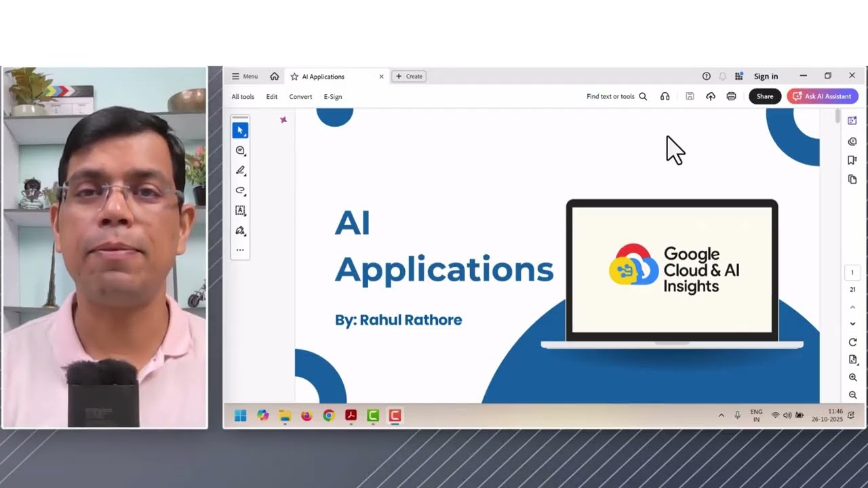Start Read Aloud headphones icon

click(665, 97)
